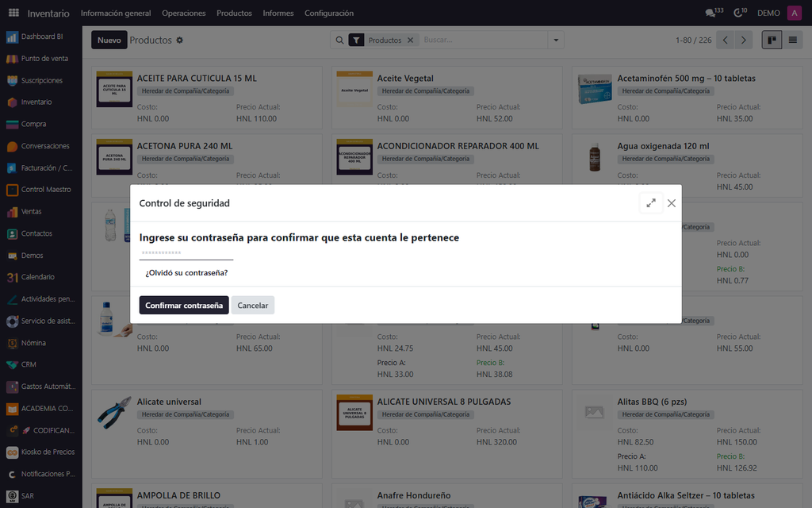Open the activities clock icon
The height and width of the screenshot is (508, 812).
pyautogui.click(x=740, y=13)
